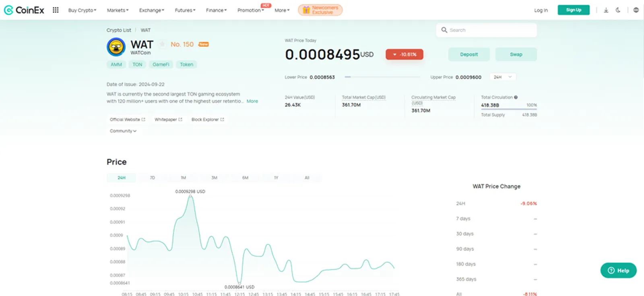
Task: Select the 24H chart tab
Action: point(121,178)
